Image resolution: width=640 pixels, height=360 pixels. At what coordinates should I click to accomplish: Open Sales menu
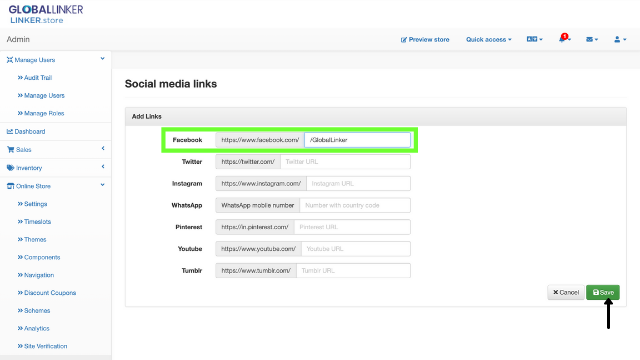24,150
